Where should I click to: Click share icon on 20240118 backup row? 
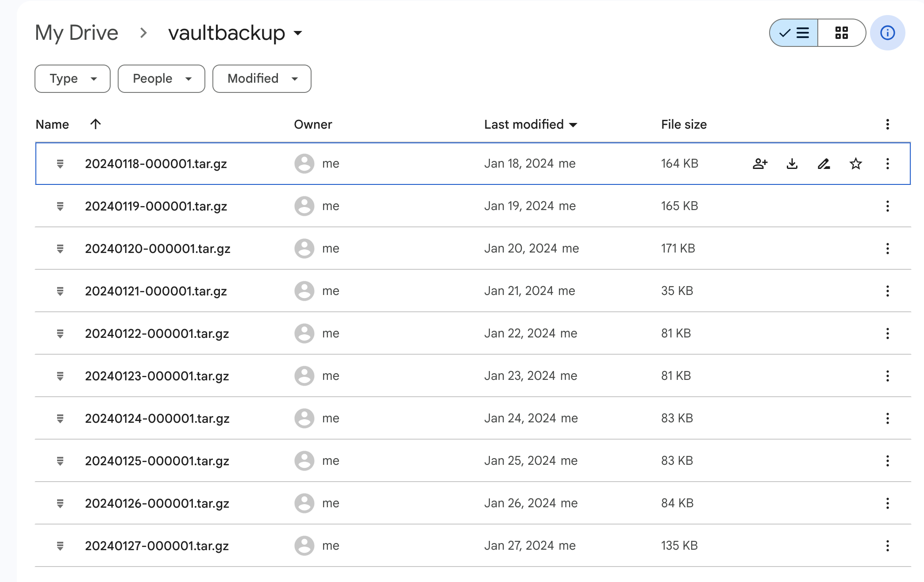pos(760,164)
